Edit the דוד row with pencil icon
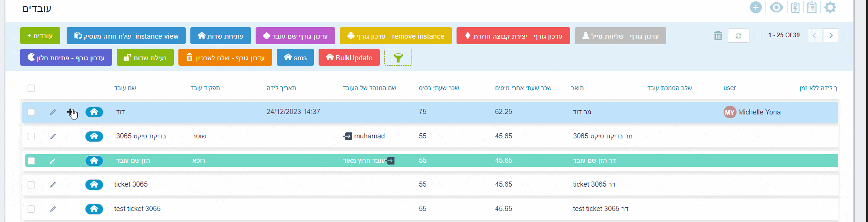Viewport: 868px width, 222px height. (x=53, y=112)
